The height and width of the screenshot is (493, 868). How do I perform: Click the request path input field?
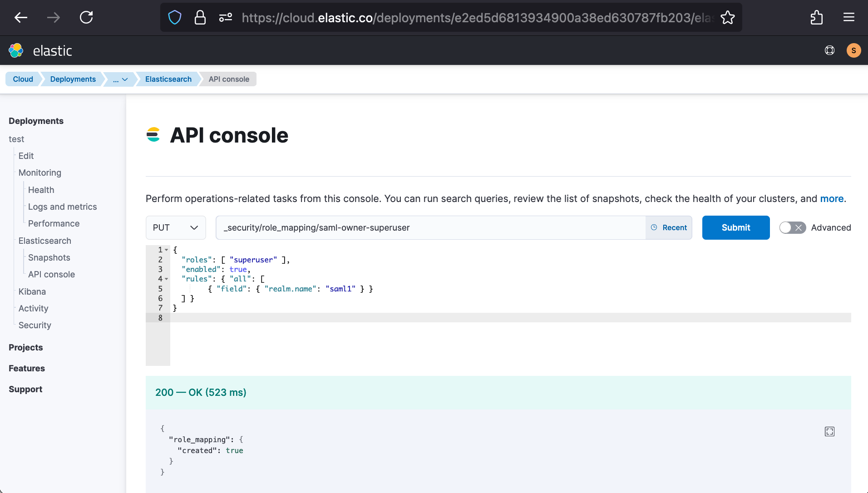coord(430,227)
